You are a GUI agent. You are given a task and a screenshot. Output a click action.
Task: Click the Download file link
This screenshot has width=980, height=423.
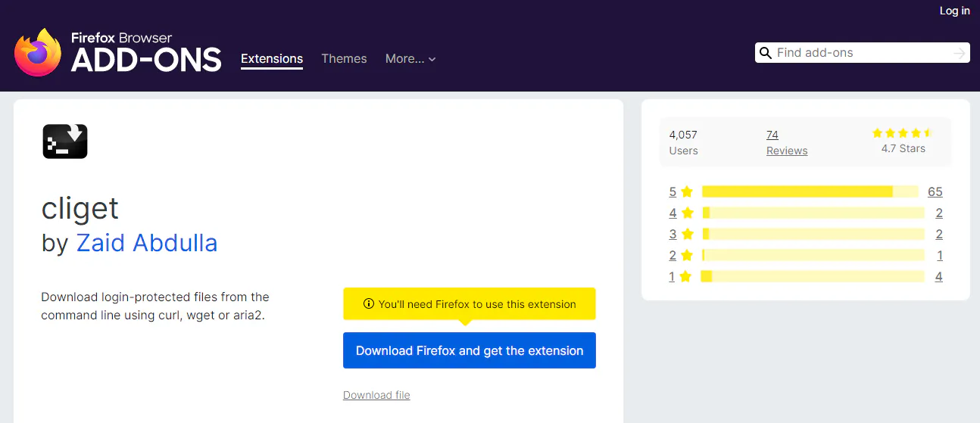pos(376,395)
